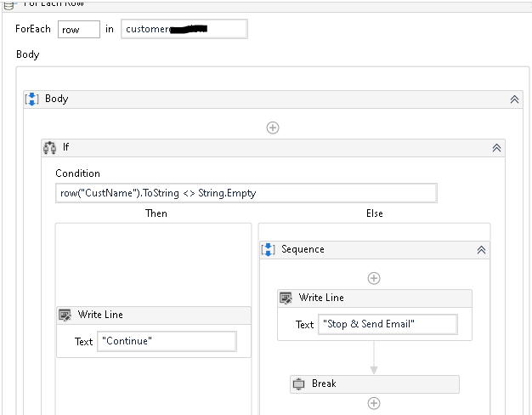This screenshot has height=415, width=532.
Task: Click the If activity icon
Action: [x=50, y=147]
